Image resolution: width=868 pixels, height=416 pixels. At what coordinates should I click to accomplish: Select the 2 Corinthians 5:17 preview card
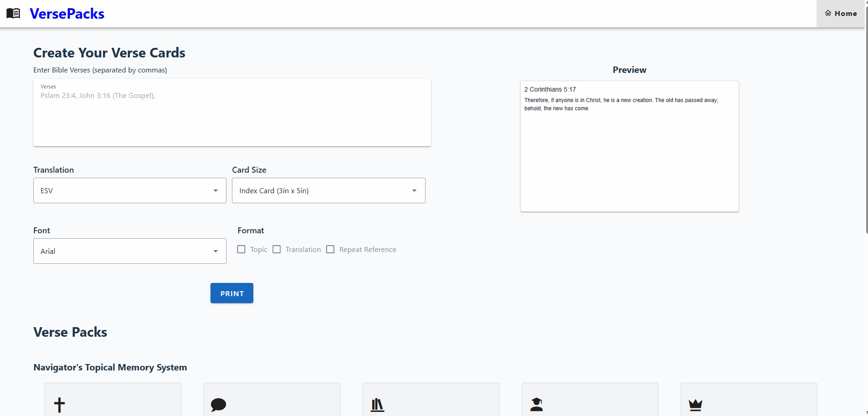pyautogui.click(x=629, y=146)
